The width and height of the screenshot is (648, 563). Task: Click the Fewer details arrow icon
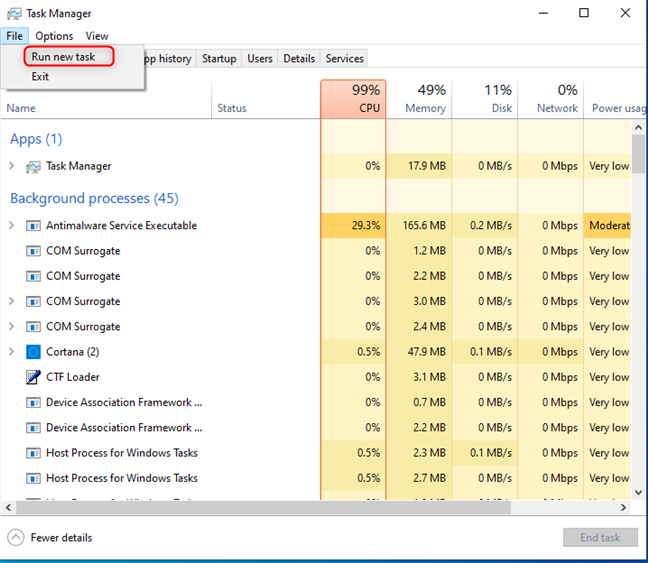(x=16, y=537)
